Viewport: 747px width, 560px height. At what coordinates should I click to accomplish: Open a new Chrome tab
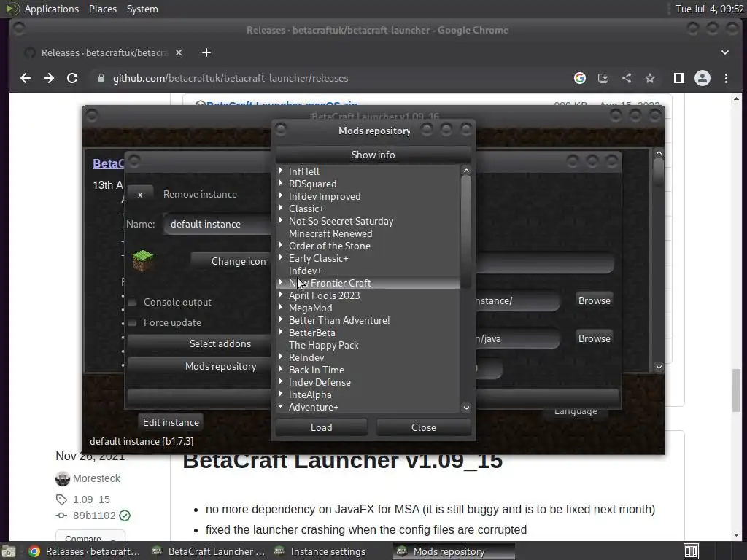point(206,52)
